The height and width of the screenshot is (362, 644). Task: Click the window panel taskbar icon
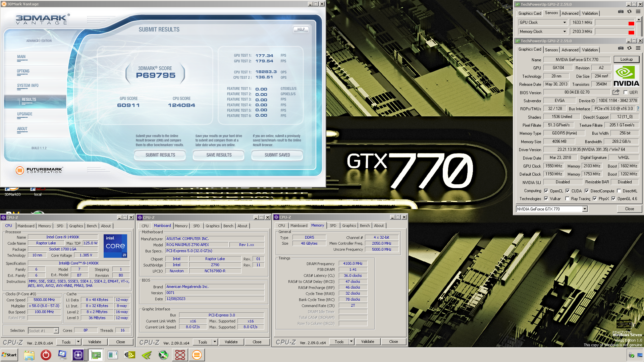click(113, 355)
